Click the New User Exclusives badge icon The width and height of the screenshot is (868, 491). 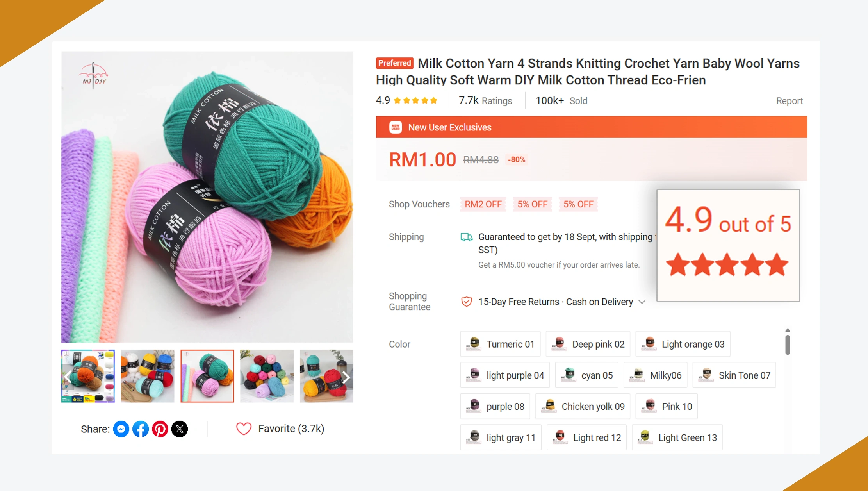(x=395, y=127)
